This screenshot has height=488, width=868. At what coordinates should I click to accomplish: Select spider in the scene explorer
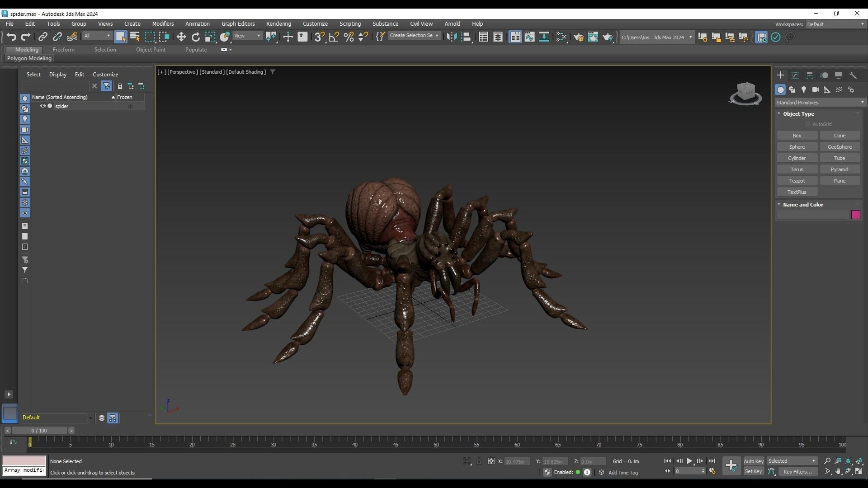(x=61, y=106)
